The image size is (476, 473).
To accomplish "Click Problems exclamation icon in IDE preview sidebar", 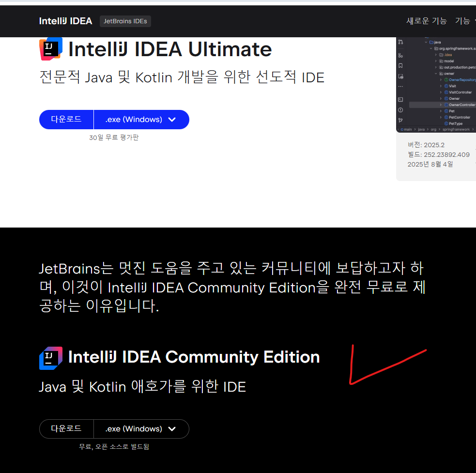I will (401, 110).
